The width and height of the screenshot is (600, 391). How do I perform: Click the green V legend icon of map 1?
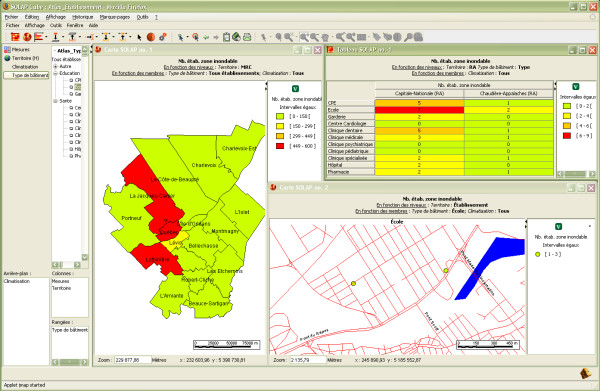pos(295,89)
